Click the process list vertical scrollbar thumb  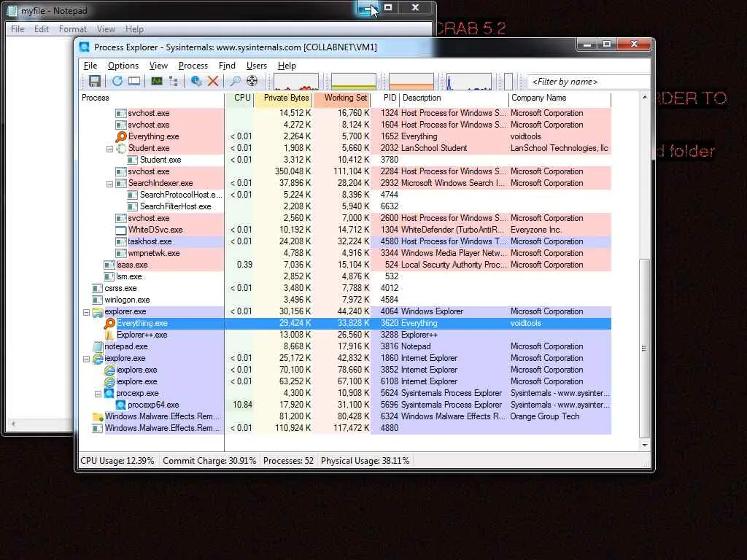point(644,348)
